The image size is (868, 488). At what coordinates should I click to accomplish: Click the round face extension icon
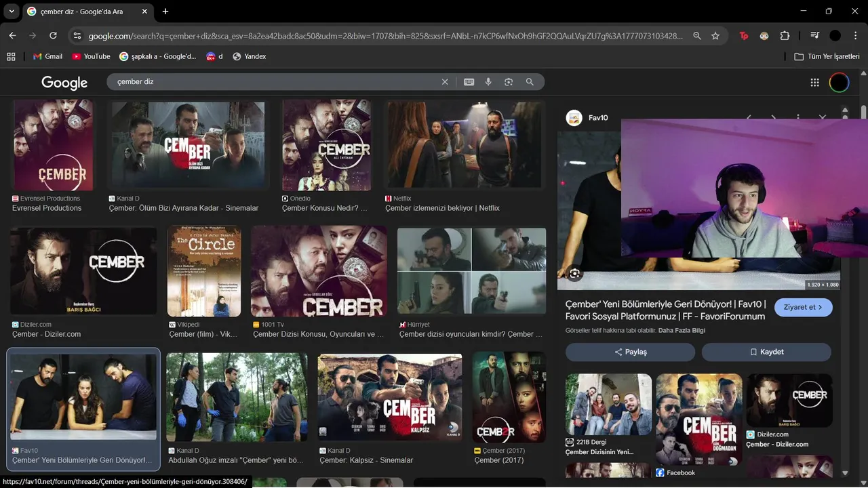[x=764, y=36]
